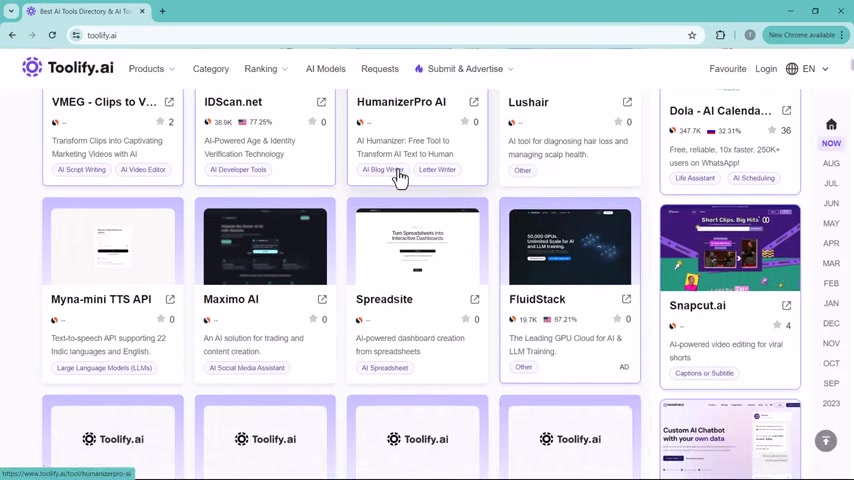The height and width of the screenshot is (480, 854).
Task: Open the Requests menu item
Action: [x=380, y=69]
